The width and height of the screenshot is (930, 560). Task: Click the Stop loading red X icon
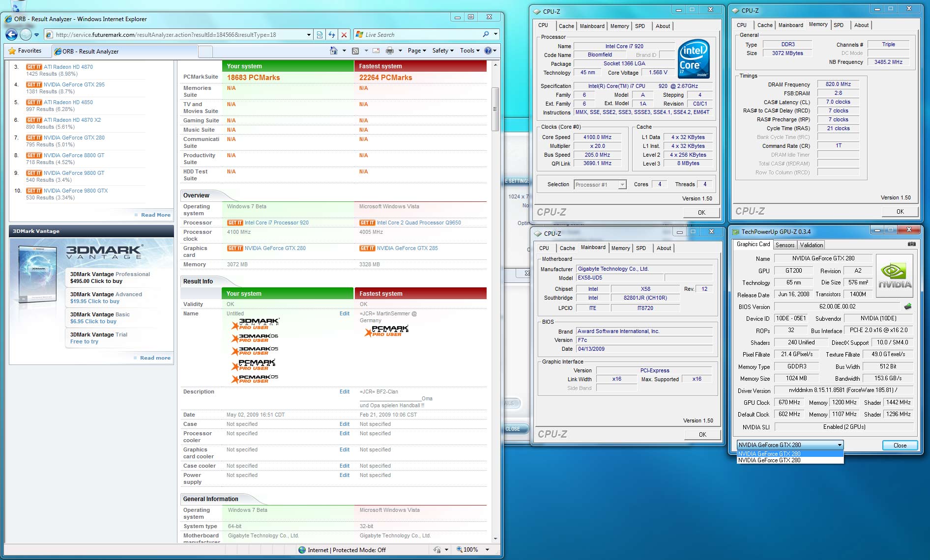tap(344, 35)
